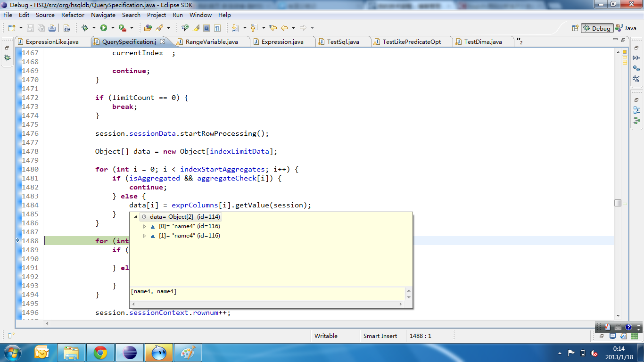Open the Expressions view glasses icon
Viewport: 644px width, 362px height.
coord(636,79)
